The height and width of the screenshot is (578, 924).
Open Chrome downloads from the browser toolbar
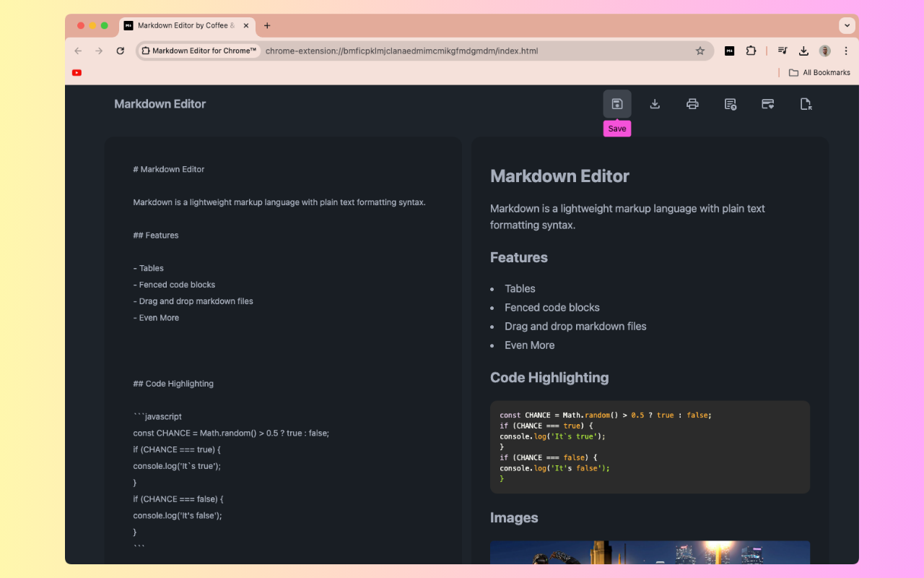click(x=803, y=51)
